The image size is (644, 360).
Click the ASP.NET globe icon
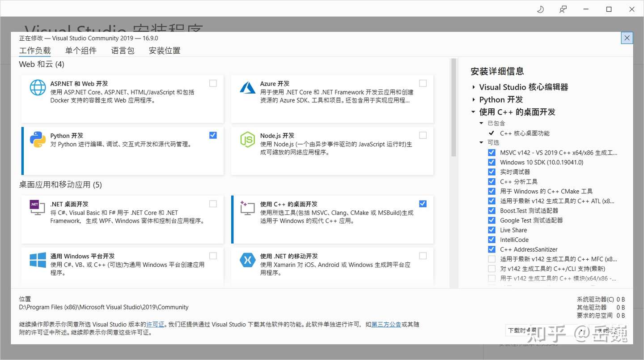click(x=38, y=87)
